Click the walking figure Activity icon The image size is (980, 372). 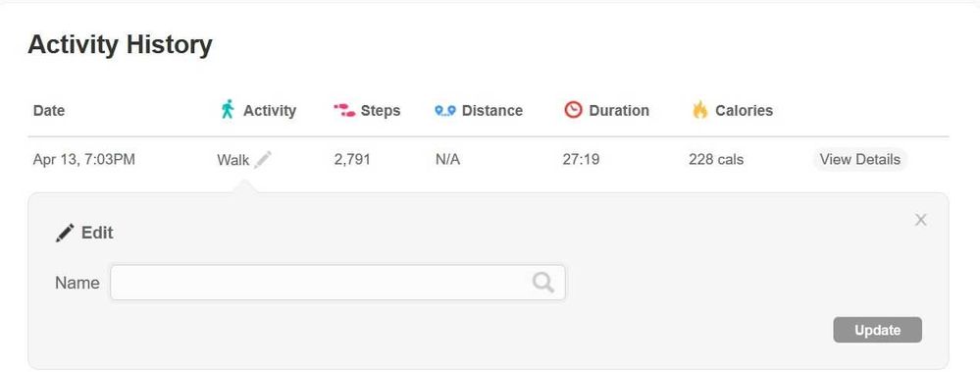(228, 109)
